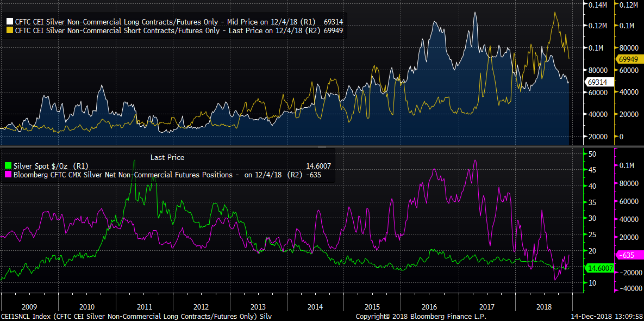Click the Bloomberg Finance L.P. copyright text
The width and height of the screenshot is (644, 321).
coord(421,316)
